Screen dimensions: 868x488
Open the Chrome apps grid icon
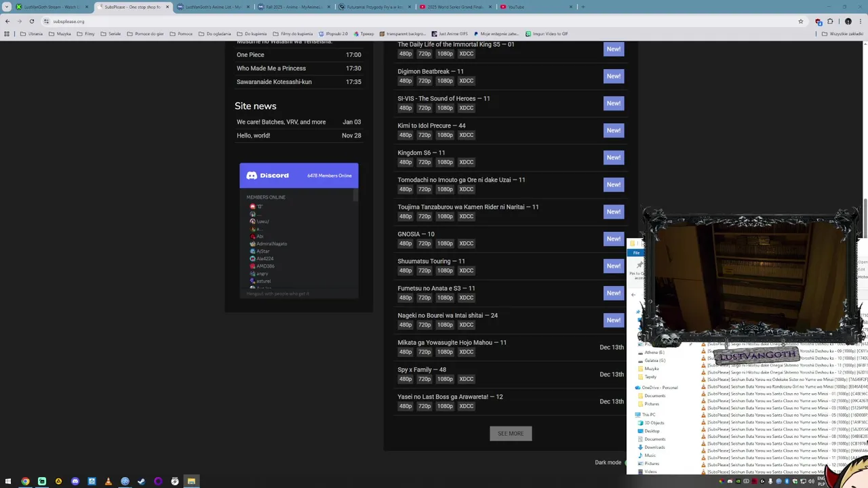[7, 34]
